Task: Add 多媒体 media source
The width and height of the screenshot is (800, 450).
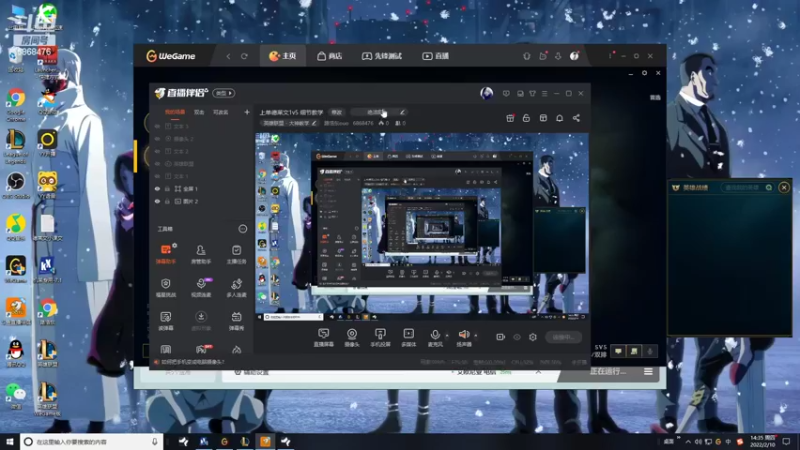Action: click(x=409, y=337)
